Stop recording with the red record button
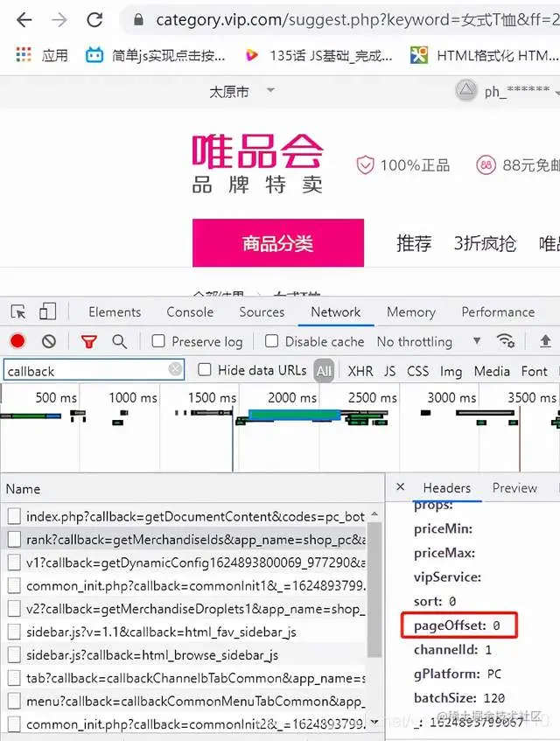The image size is (560, 741). pyautogui.click(x=18, y=341)
